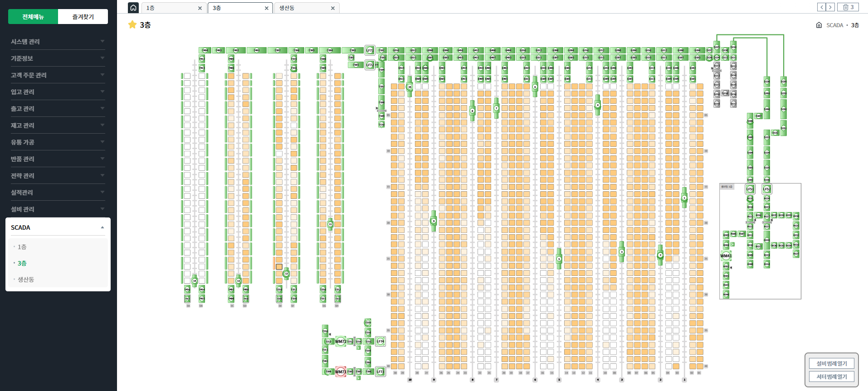This screenshot has width=868, height=391.
Task: Click 셔터범례열기 button
Action: pyautogui.click(x=832, y=377)
